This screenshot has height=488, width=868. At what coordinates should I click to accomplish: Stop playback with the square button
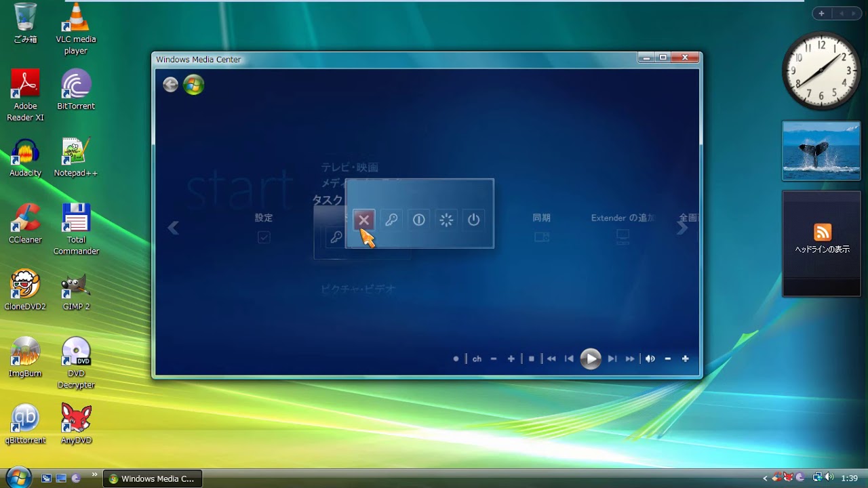tap(532, 359)
